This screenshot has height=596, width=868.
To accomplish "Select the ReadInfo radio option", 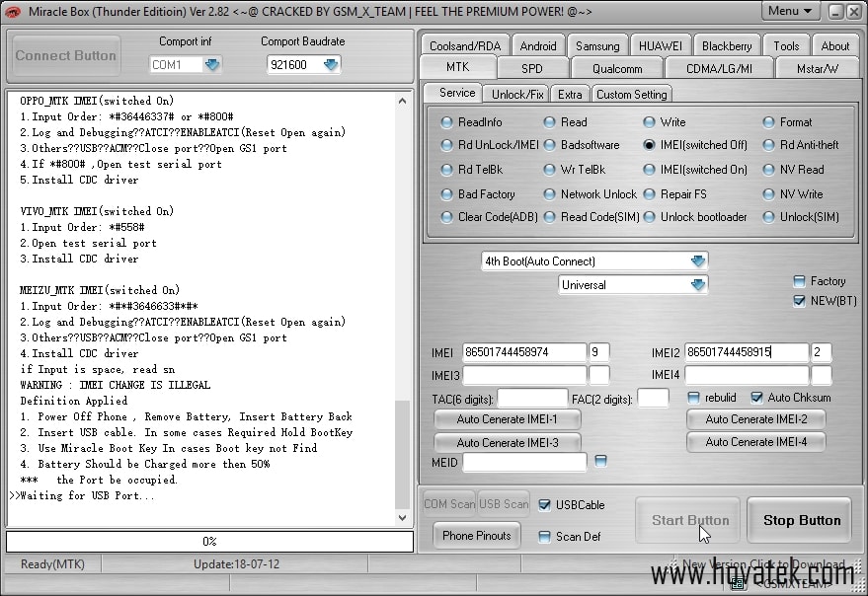I will [446, 122].
